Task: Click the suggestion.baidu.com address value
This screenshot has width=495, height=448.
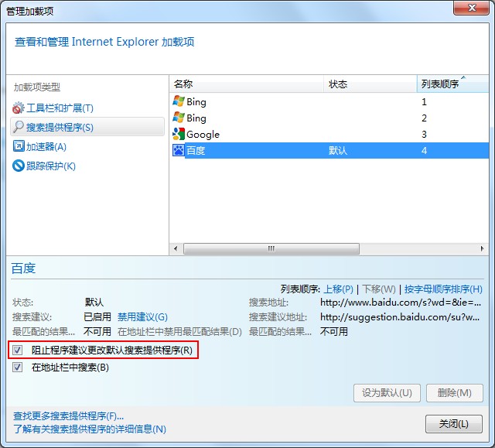Action: tap(400, 317)
